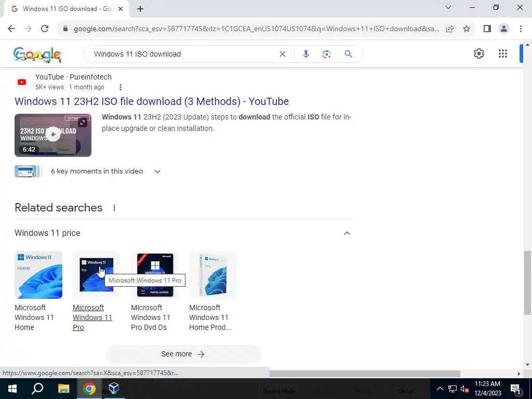
Task: Open Windows taskbar search
Action: pos(37,389)
